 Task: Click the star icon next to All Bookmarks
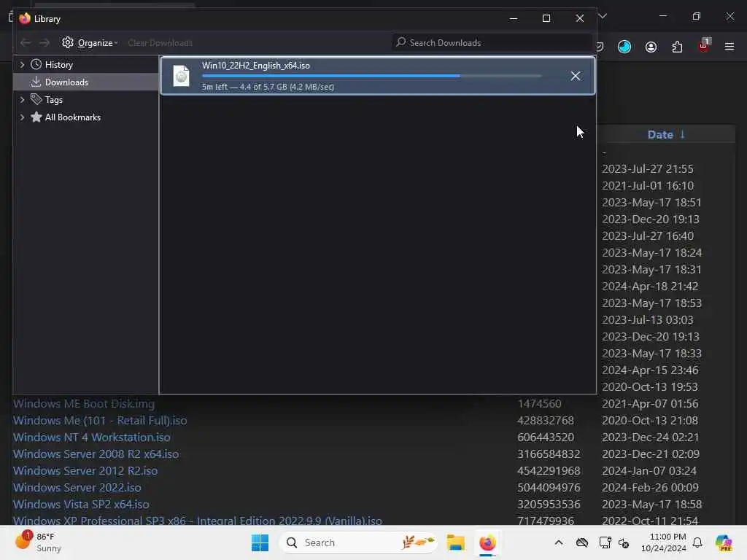pos(36,117)
